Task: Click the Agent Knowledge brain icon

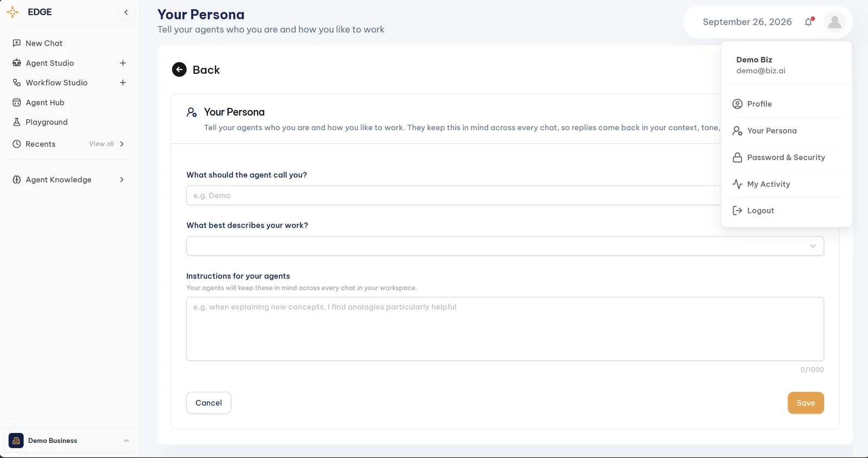Action: pyautogui.click(x=17, y=180)
